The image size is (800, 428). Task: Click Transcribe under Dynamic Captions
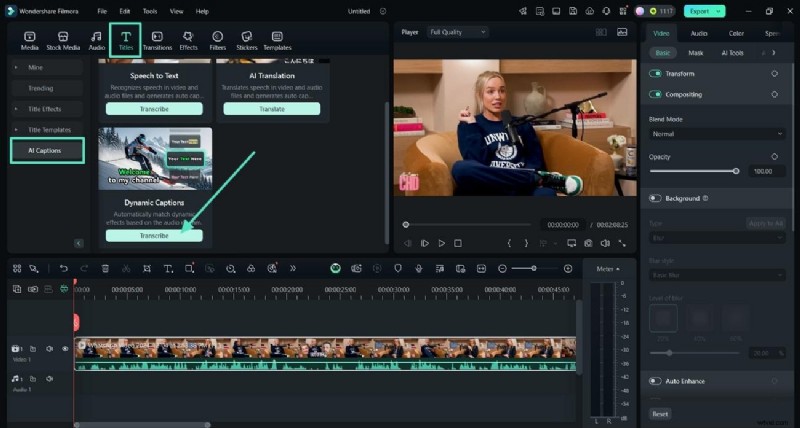[x=154, y=236]
